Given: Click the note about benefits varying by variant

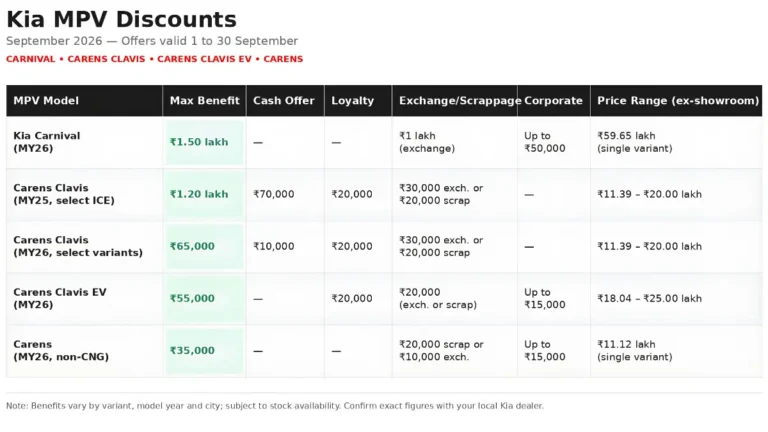Looking at the screenshot, I should point(275,406).
